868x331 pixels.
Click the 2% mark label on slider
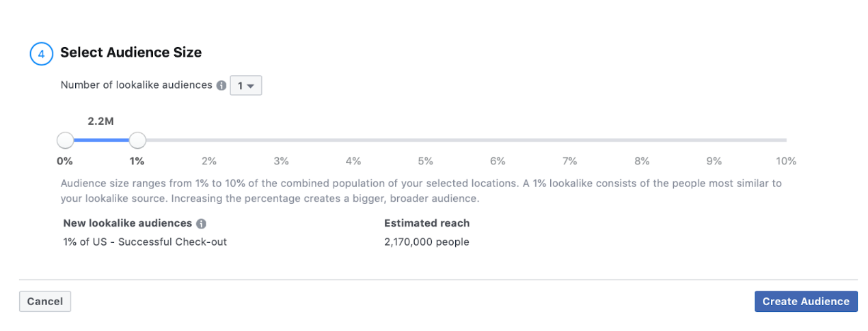(x=209, y=162)
